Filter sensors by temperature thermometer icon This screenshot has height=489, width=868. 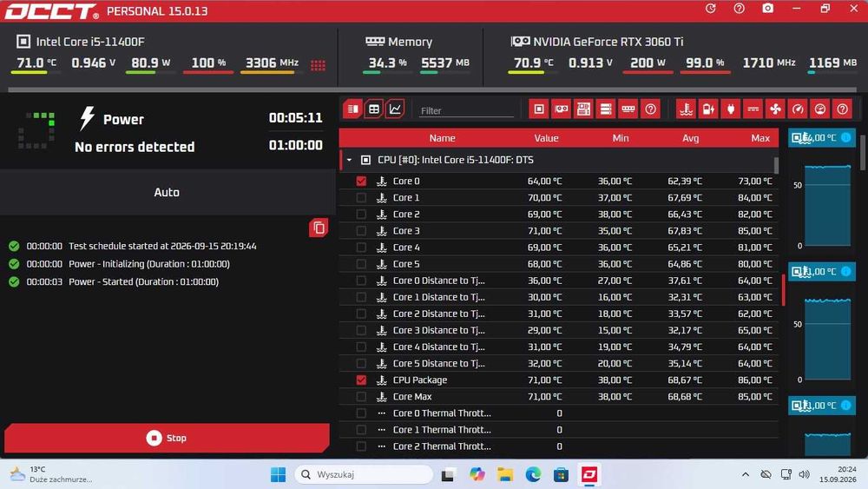686,109
